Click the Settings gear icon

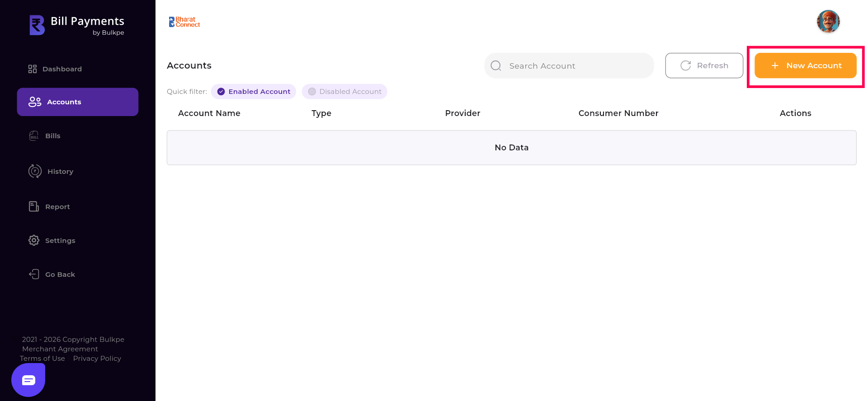click(x=34, y=240)
